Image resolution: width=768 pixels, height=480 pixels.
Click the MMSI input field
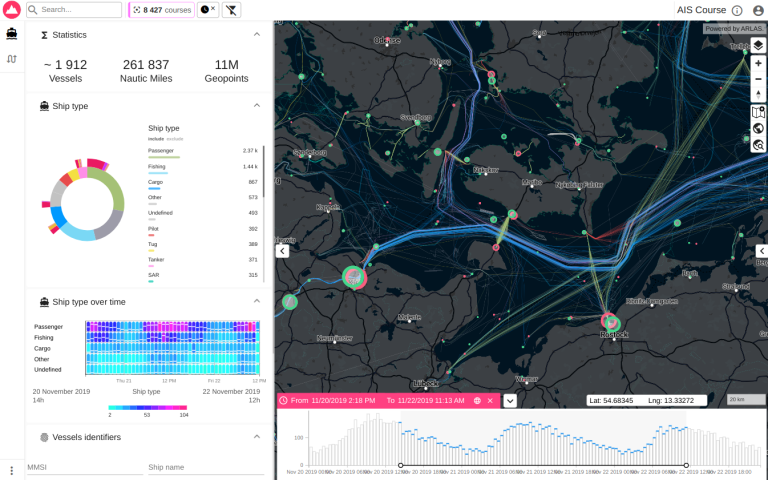[x=84, y=467]
